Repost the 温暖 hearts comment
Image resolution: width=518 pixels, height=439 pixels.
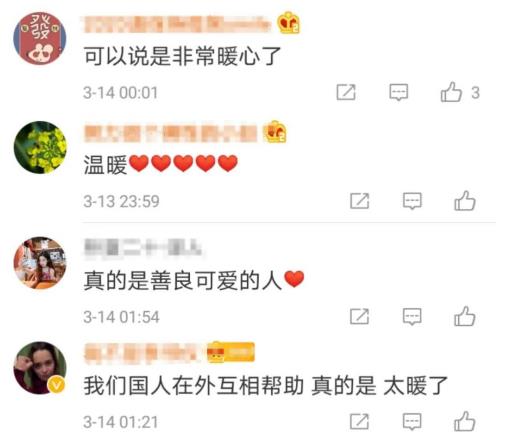point(359,201)
